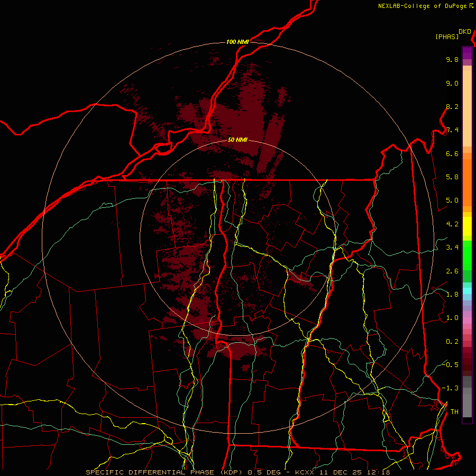This screenshot has height=476, width=476.
Task: Click the 1.0 value on the scale
Action: [452, 318]
